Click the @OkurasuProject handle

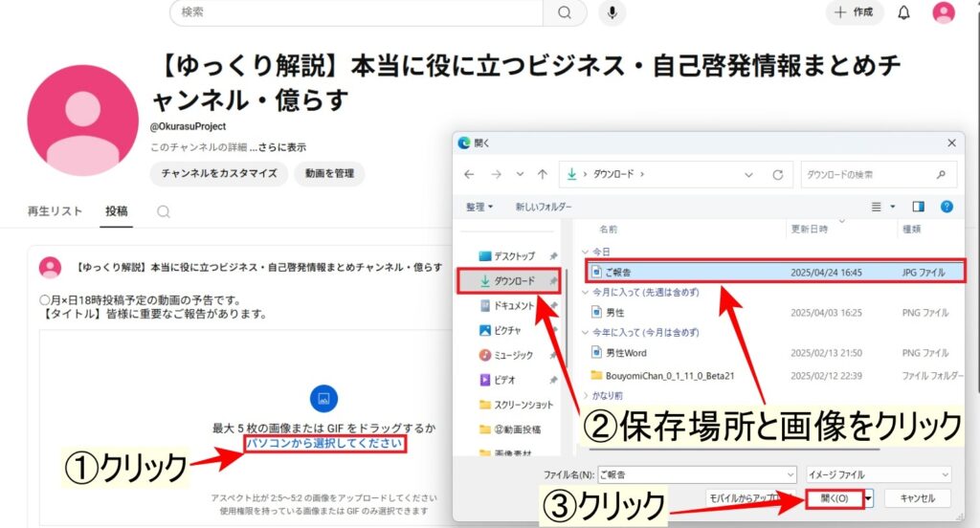(x=188, y=126)
